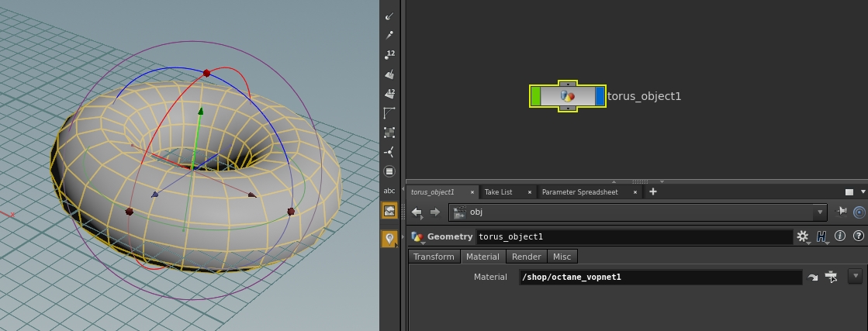Maximize the parameter pane with square icon
This screenshot has height=331, width=868.
pos(849,192)
